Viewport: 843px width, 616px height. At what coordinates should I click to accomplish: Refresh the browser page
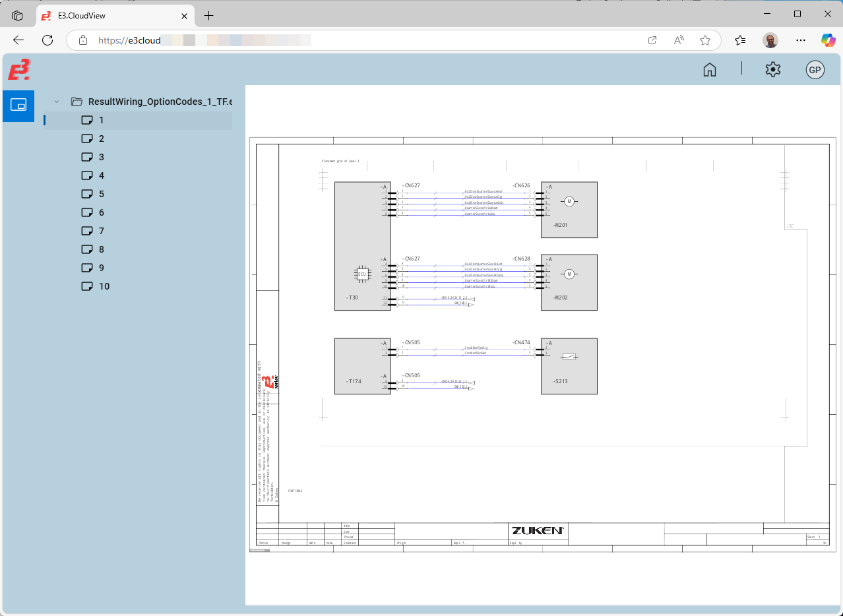(x=47, y=40)
